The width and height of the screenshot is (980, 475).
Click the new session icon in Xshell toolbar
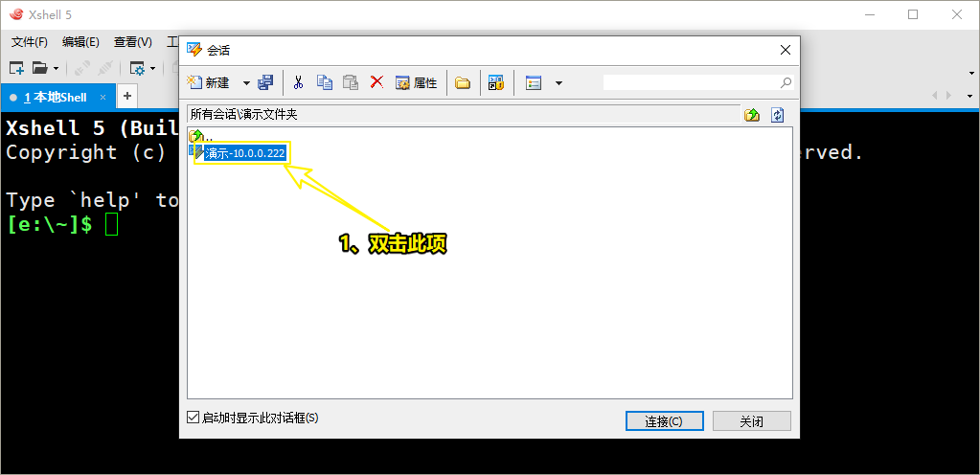tap(16, 67)
